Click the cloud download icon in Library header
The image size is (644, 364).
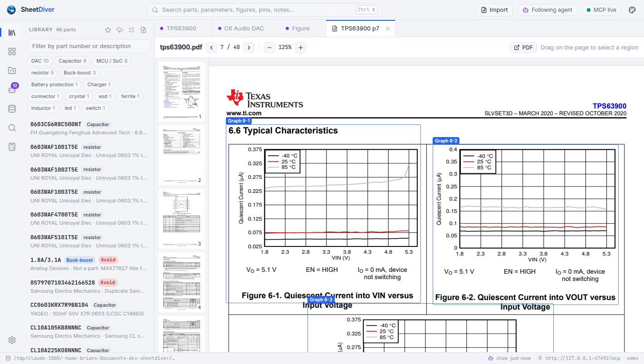[120, 30]
